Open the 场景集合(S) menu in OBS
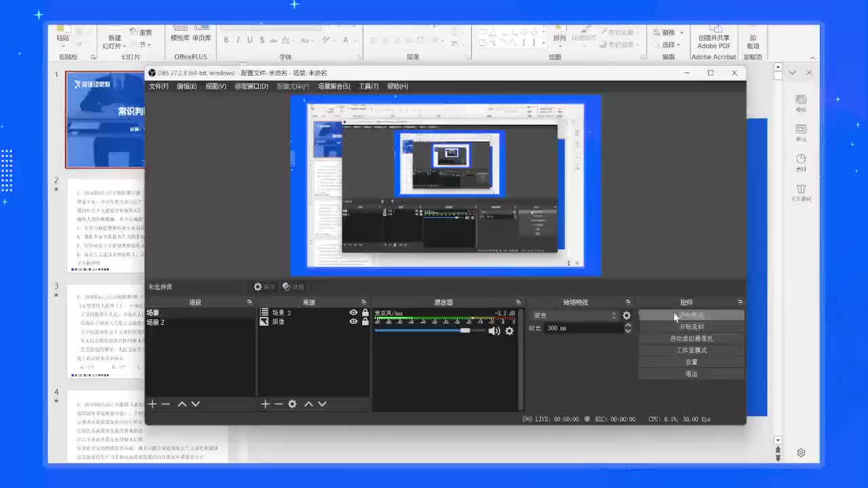 pyautogui.click(x=334, y=87)
